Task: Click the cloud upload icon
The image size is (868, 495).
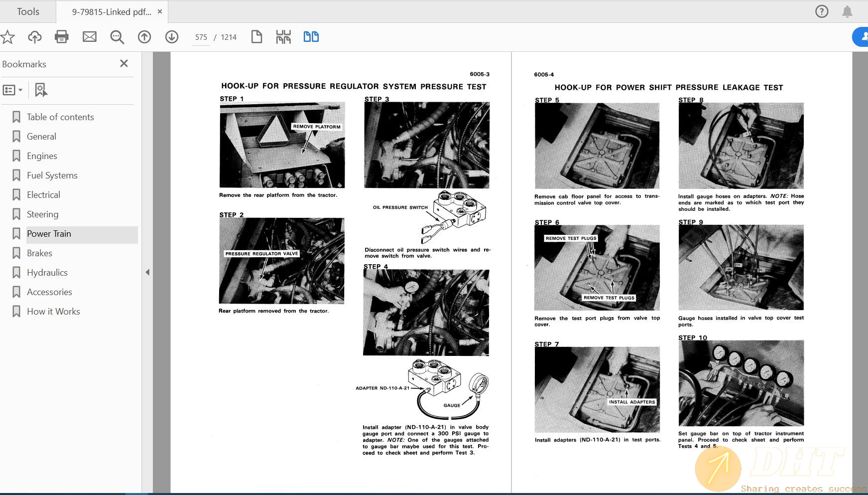Action: coord(35,37)
